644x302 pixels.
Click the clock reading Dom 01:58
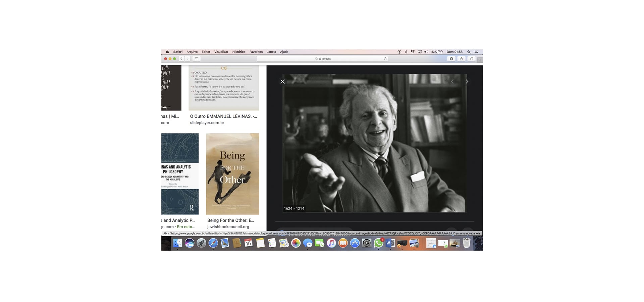click(454, 52)
